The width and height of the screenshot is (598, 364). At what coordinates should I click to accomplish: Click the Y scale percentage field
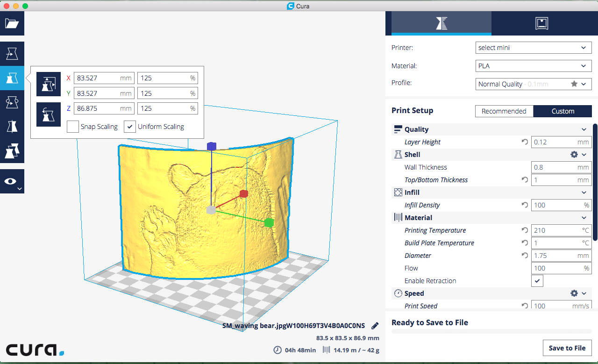click(x=168, y=93)
